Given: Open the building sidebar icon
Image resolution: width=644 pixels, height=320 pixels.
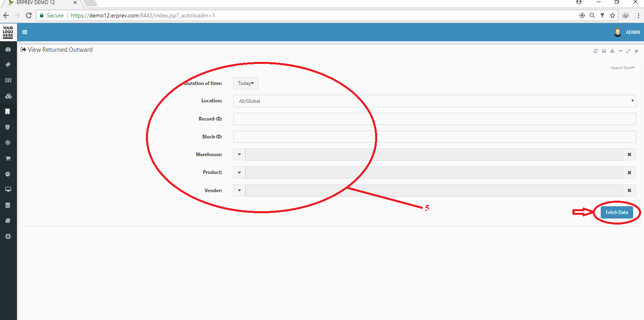Looking at the screenshot, I should pos(8,112).
